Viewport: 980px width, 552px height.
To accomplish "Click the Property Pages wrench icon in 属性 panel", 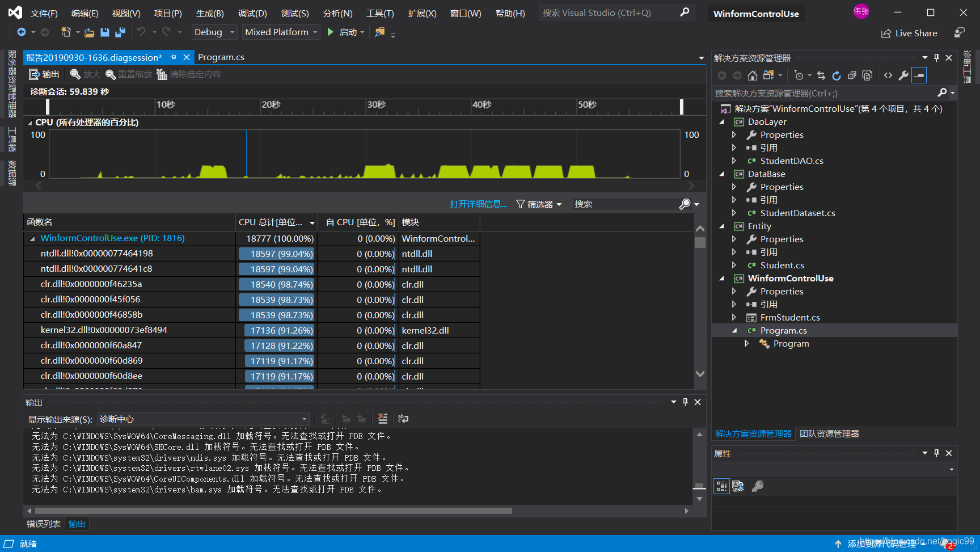I will 758,486.
